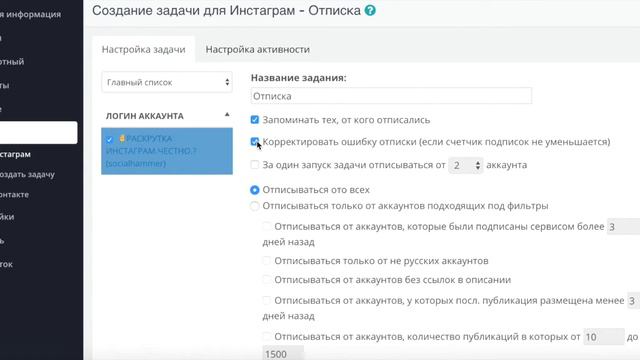
Task: Open the sidebar item ending in отный
Action: [x=12, y=62]
